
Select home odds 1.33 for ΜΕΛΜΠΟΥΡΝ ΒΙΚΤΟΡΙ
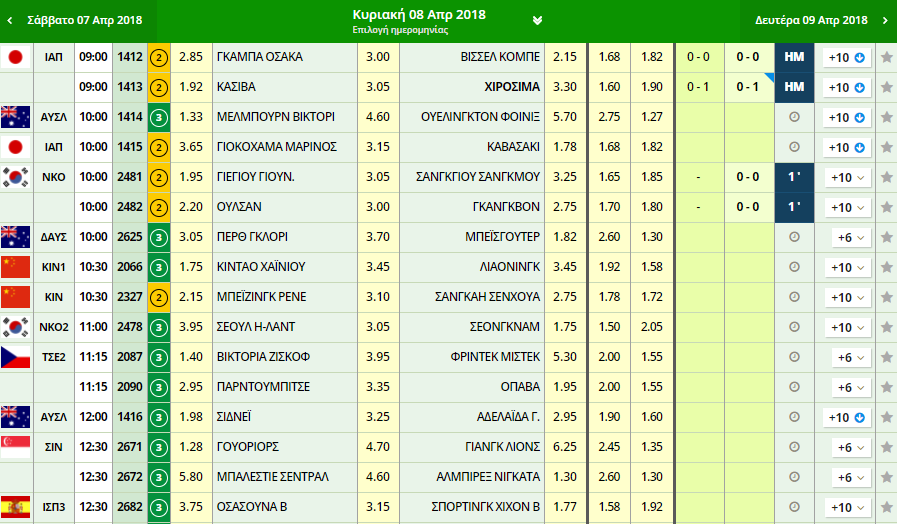tap(190, 117)
